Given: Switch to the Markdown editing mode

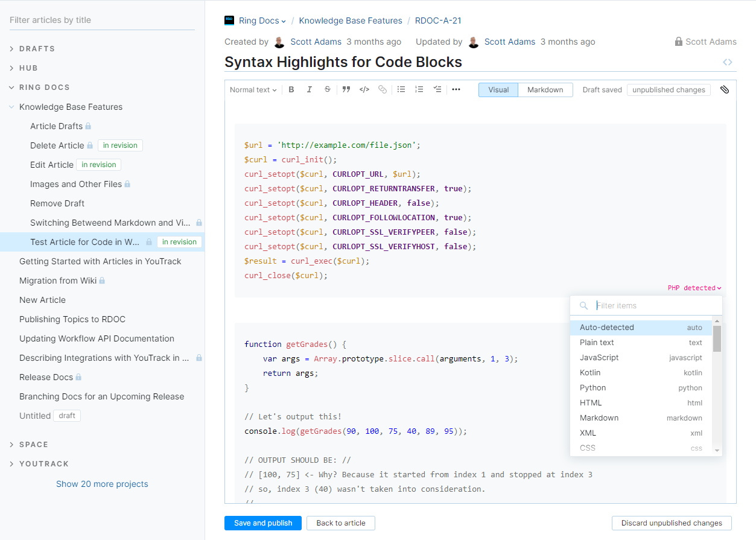Looking at the screenshot, I should (545, 89).
